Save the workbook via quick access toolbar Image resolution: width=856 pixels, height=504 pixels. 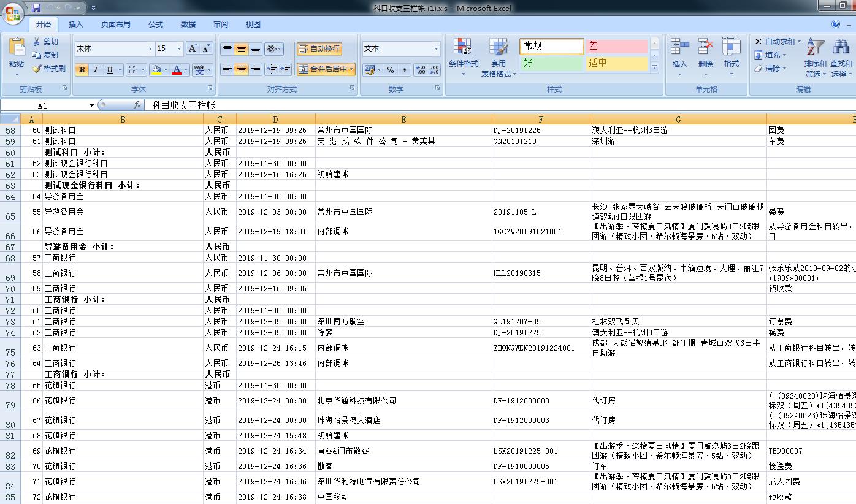(x=36, y=8)
